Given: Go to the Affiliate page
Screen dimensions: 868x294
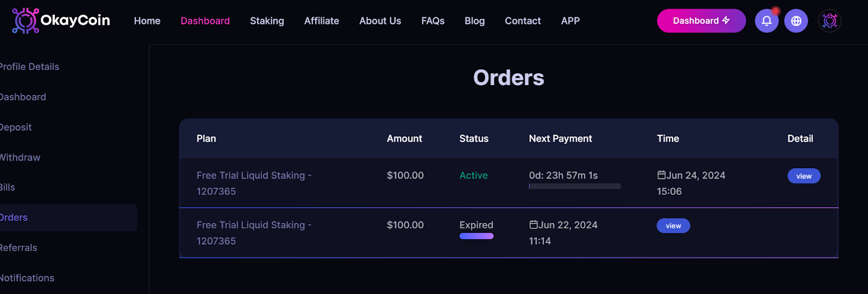Looking at the screenshot, I should pos(321,21).
